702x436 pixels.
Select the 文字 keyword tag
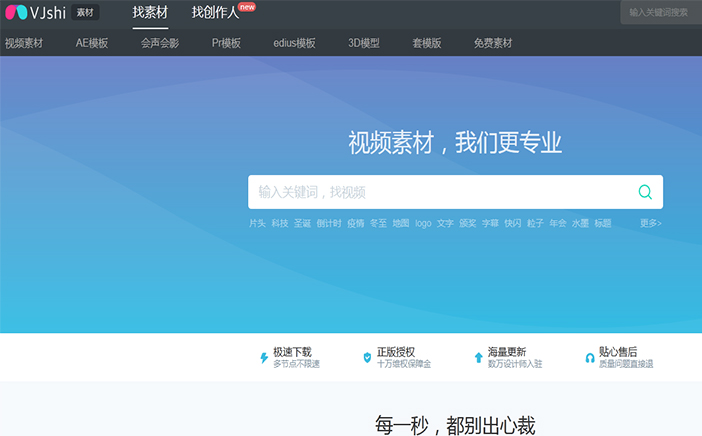click(x=445, y=223)
